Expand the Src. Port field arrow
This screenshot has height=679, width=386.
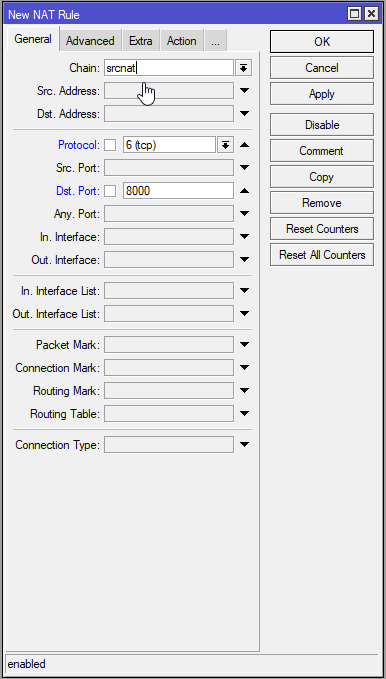(x=244, y=168)
